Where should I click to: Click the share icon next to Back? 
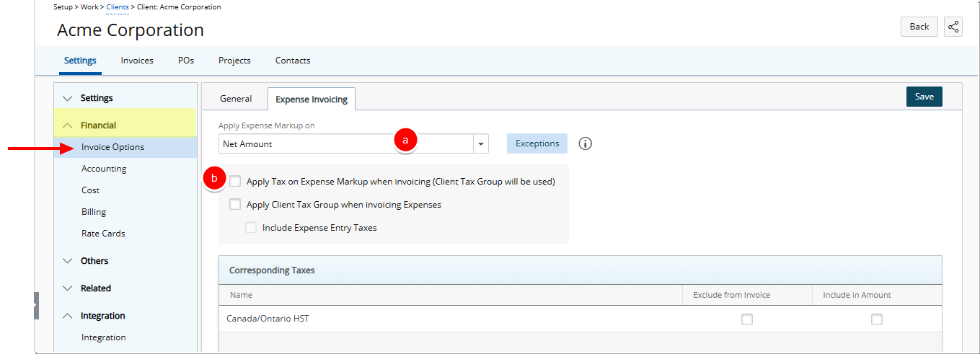[x=953, y=27]
